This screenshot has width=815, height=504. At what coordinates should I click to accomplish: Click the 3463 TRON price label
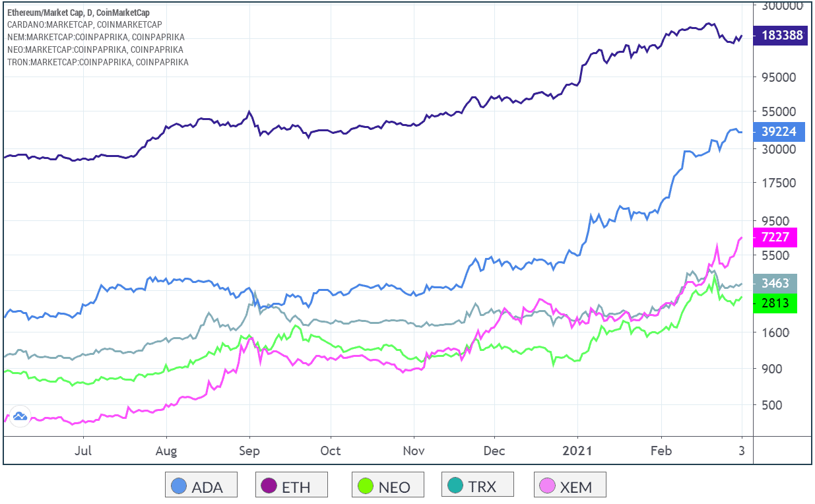[x=776, y=283]
